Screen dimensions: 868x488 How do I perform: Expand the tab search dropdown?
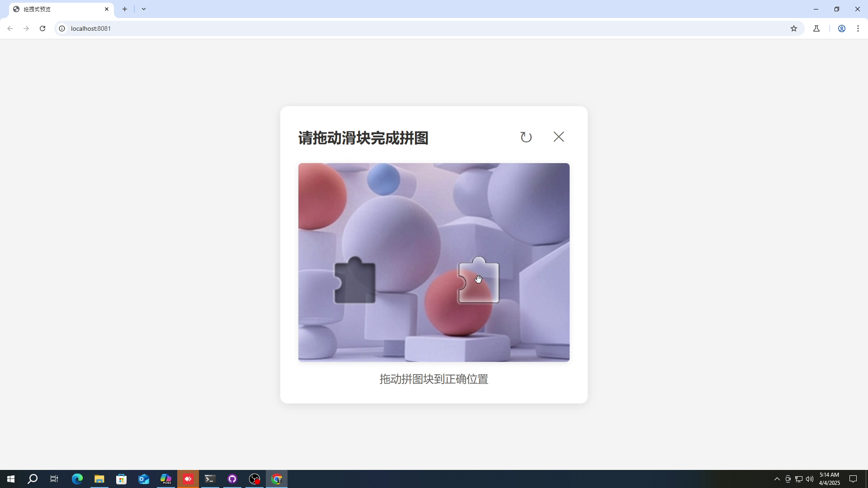[144, 9]
